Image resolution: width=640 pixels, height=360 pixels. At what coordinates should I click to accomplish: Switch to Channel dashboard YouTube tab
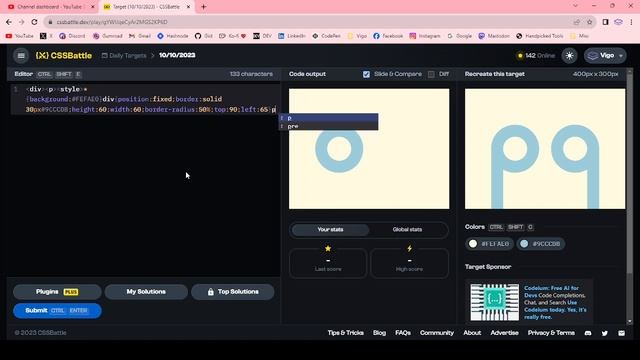point(51,7)
